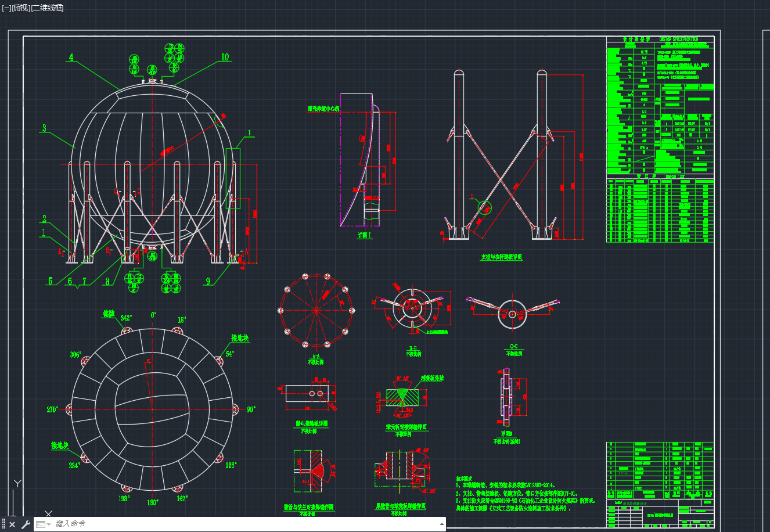This screenshot has width=770, height=532.
Task: Select the 342° angle label
Action: click(126, 318)
